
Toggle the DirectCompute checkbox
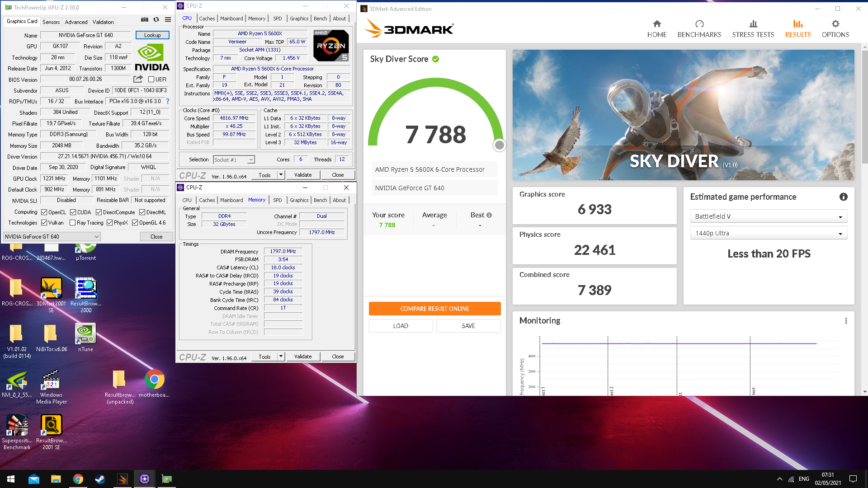(x=99, y=212)
